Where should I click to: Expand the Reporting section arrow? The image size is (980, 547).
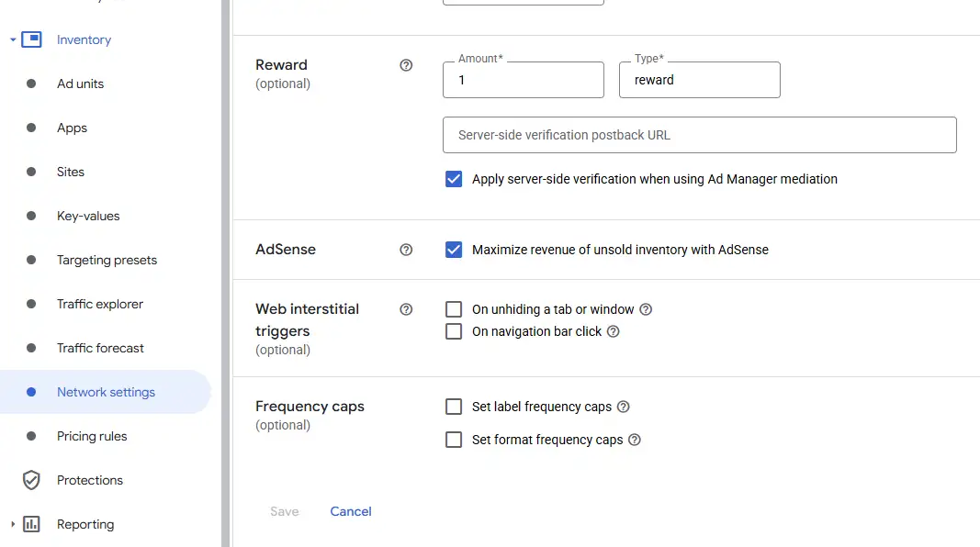12,524
